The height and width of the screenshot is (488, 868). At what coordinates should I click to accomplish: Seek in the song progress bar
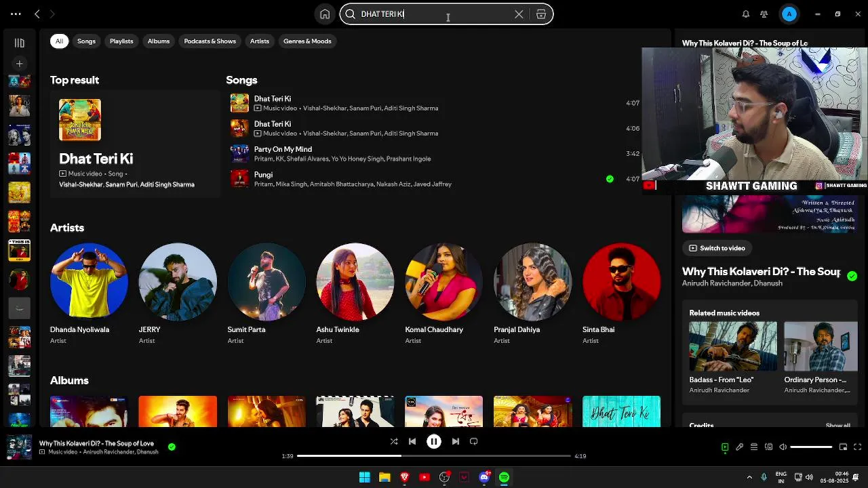point(434,456)
